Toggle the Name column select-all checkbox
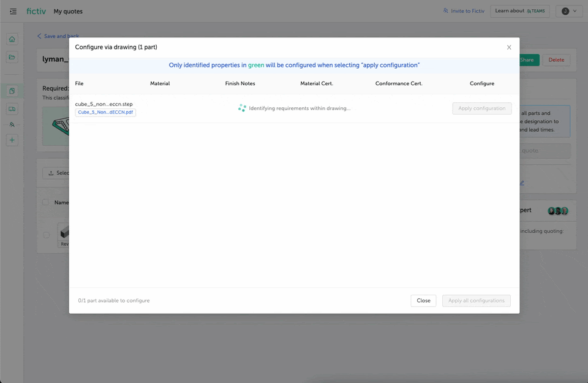The width and height of the screenshot is (588, 383). pos(45,202)
